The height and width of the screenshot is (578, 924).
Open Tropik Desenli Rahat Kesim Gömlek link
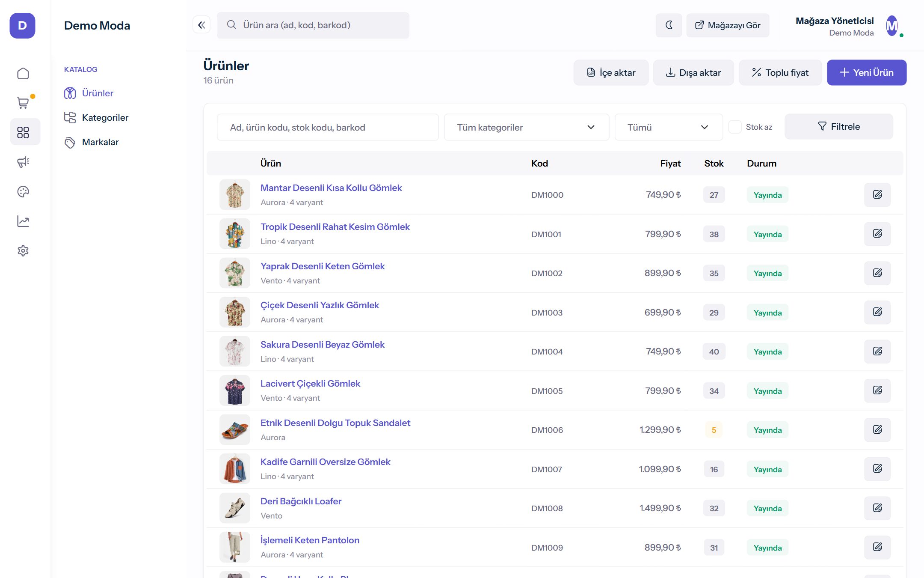pyautogui.click(x=335, y=227)
